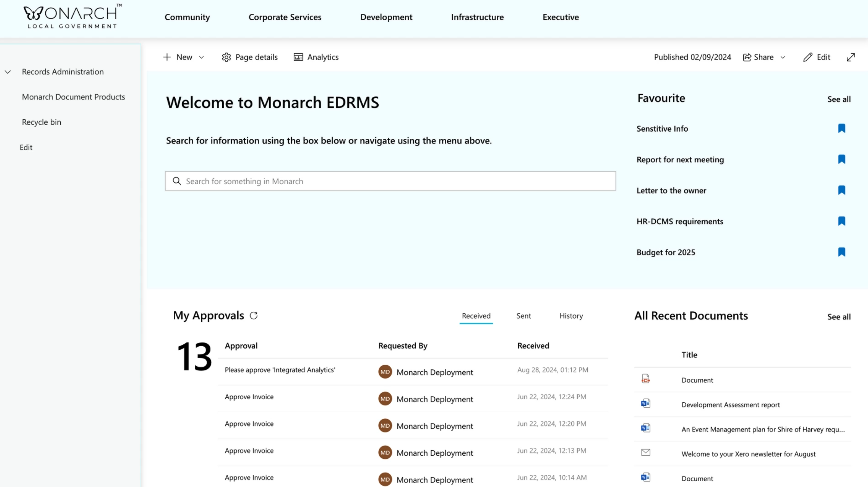Refresh the My Approvals list
The height and width of the screenshot is (487, 868).
(x=254, y=316)
